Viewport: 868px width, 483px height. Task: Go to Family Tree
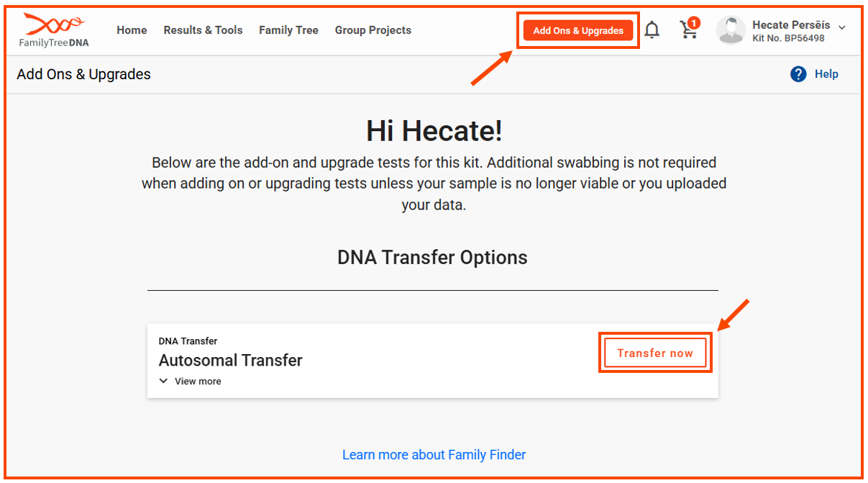[288, 30]
